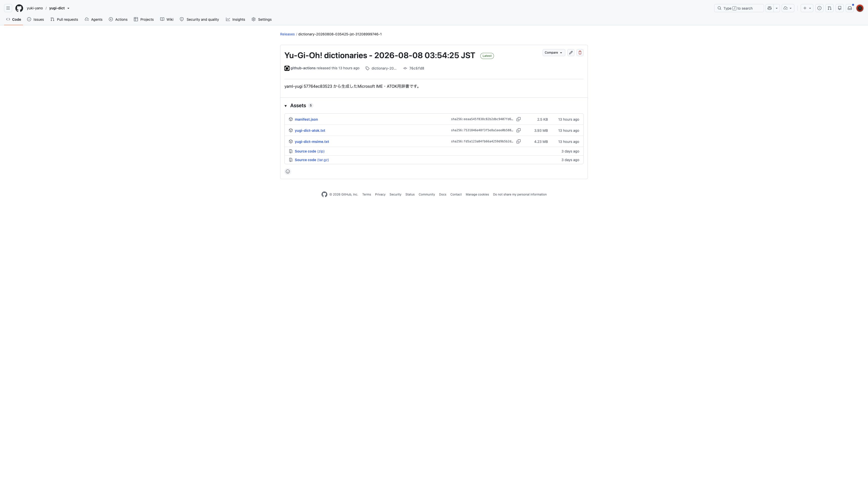Download manifest.json asset
The height and width of the screenshot is (494, 868).
306,119
